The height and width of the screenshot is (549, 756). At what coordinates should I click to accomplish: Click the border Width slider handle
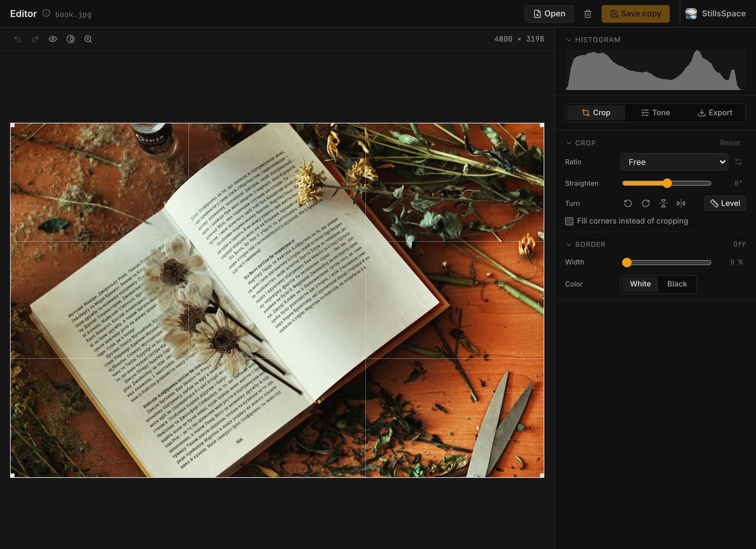tap(627, 262)
